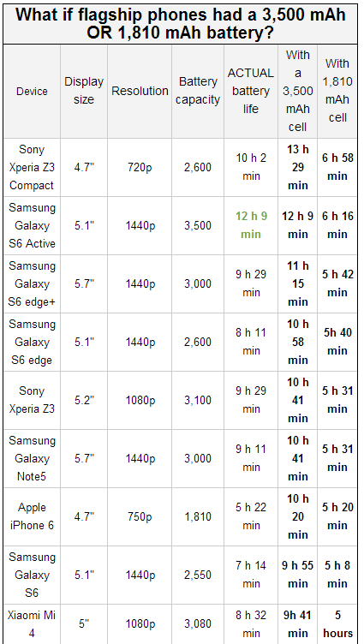The height and width of the screenshot is (644, 364).
Task: Click the 13 h 29 min bold value
Action: (297, 168)
